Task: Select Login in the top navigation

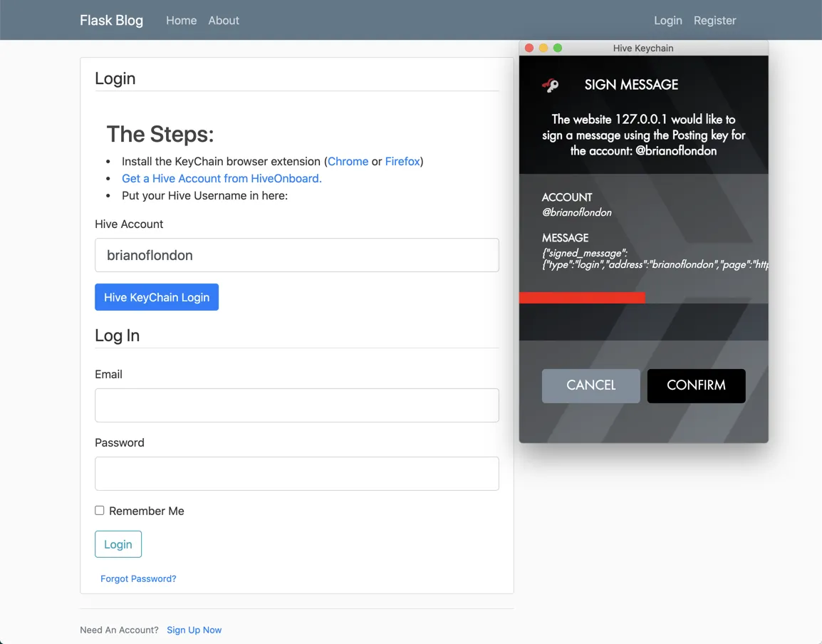Action: (x=668, y=21)
